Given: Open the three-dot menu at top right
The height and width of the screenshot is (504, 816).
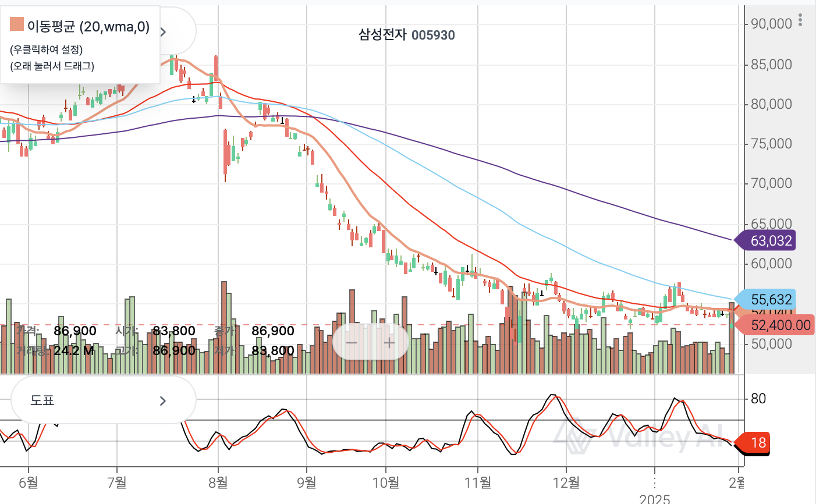Looking at the screenshot, I should tap(800, 20).
